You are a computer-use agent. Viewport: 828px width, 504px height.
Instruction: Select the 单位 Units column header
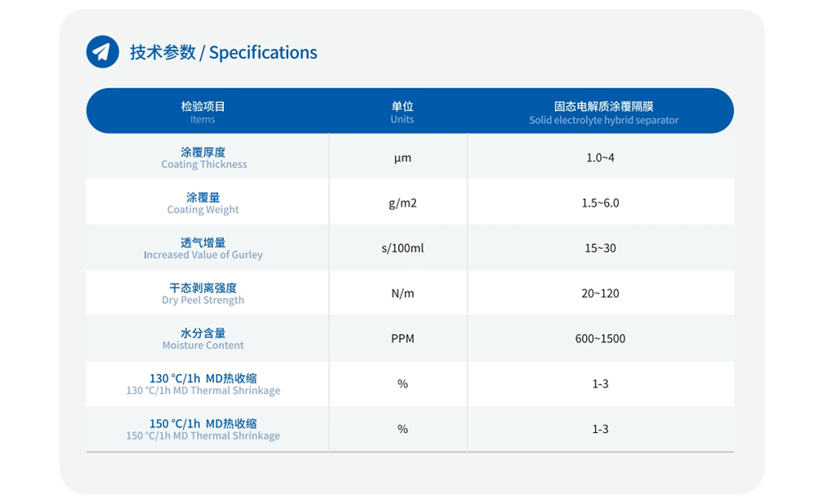pyautogui.click(x=402, y=112)
